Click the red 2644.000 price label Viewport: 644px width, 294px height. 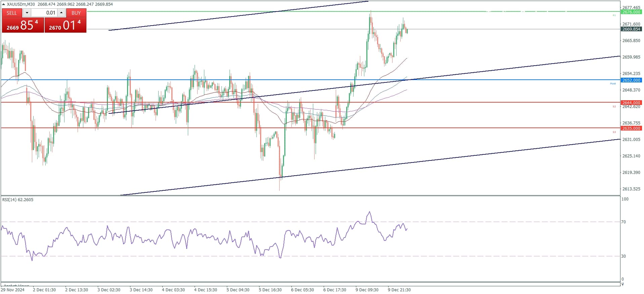click(x=631, y=103)
